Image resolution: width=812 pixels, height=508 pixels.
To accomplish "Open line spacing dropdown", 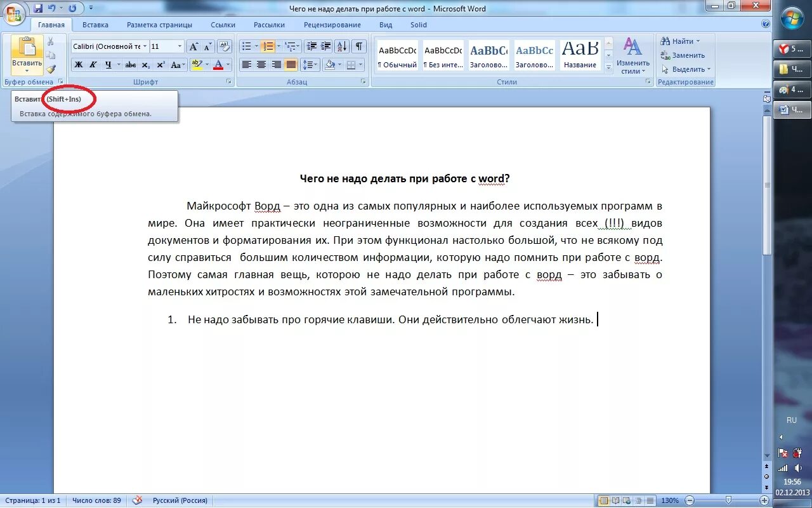I will point(311,65).
